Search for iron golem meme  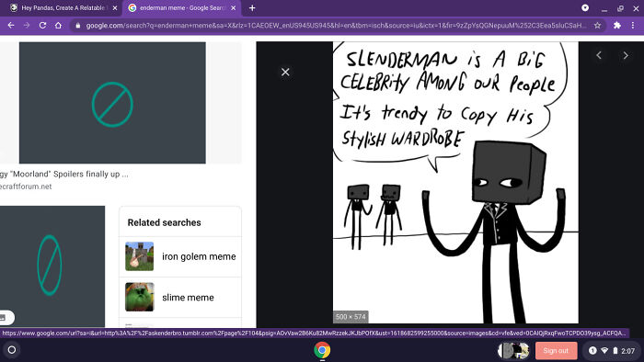click(180, 256)
